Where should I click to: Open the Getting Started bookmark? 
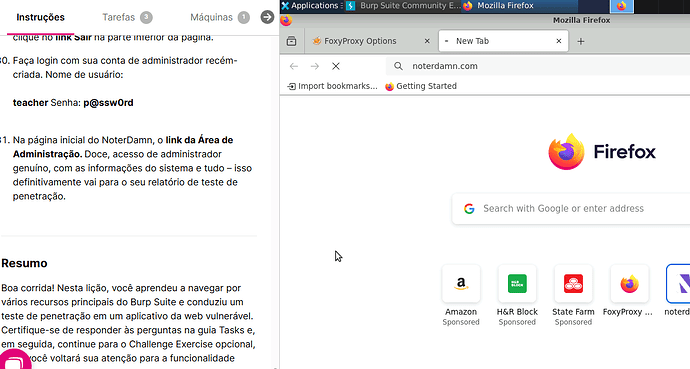click(421, 86)
